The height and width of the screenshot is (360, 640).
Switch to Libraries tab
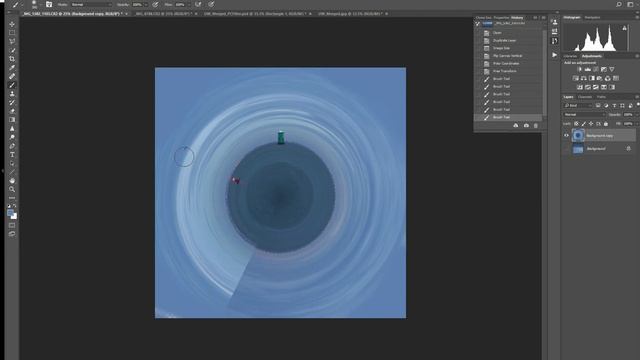[571, 56]
